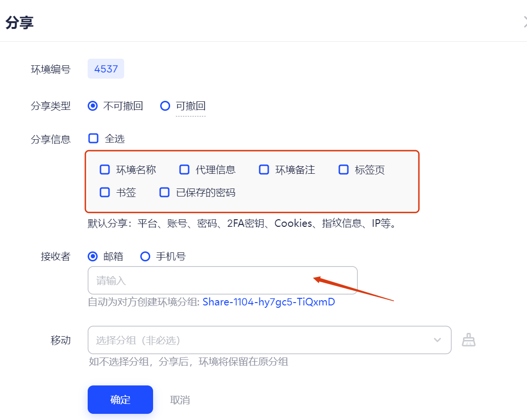
Task: Select the 不可撤回 share type option
Action: click(93, 106)
